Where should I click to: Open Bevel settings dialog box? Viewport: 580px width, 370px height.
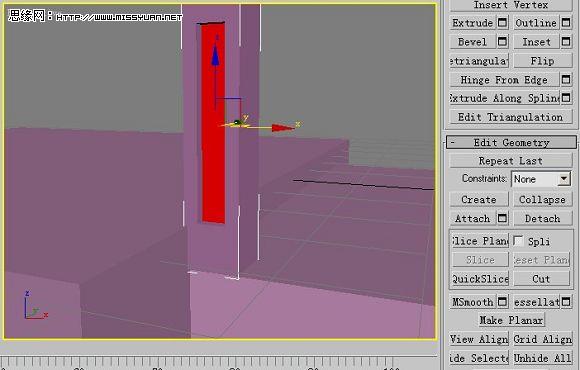coord(502,42)
